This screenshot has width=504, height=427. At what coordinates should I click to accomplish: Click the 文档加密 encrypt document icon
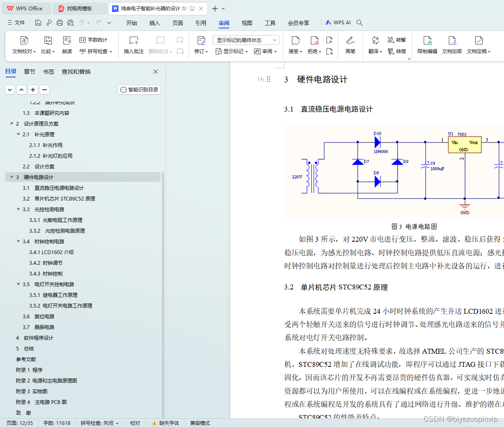(452, 40)
